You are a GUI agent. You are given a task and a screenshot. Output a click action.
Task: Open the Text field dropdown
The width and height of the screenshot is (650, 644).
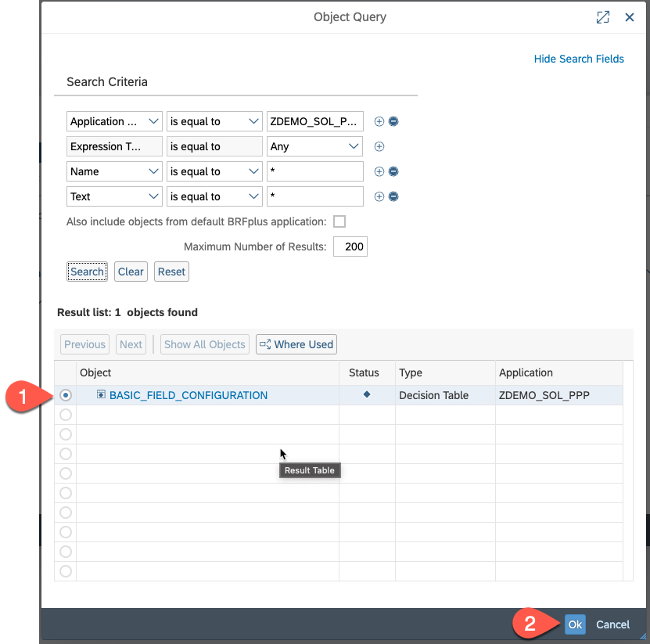pyautogui.click(x=153, y=196)
